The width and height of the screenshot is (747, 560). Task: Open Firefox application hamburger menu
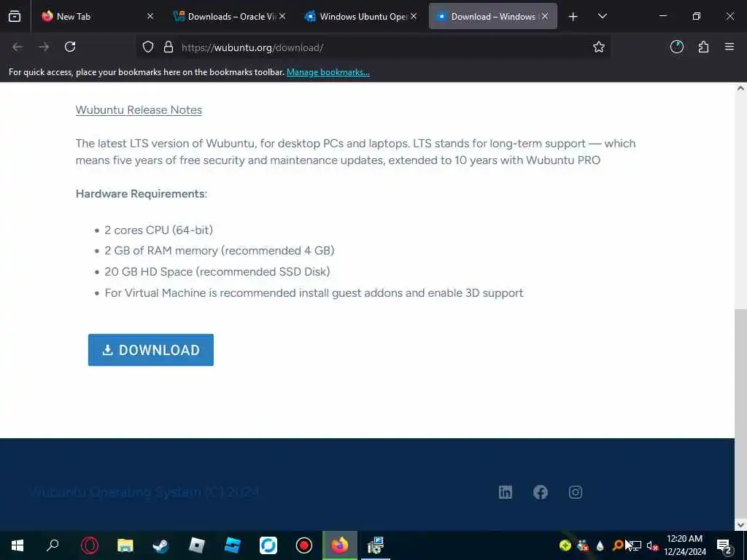pos(729,47)
